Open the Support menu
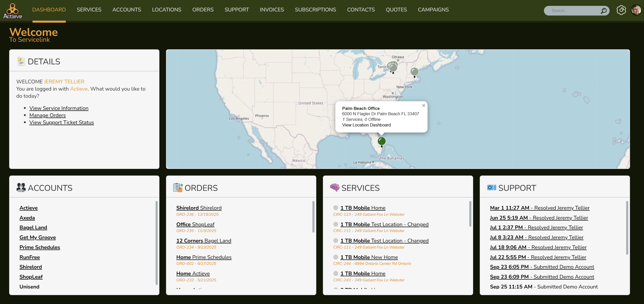This screenshot has height=304, width=644. point(237,10)
